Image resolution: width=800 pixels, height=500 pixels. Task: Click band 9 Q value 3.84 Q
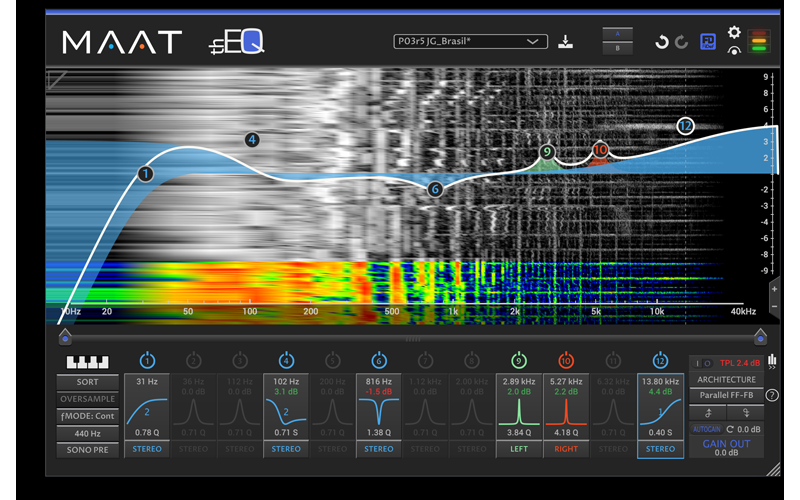519,433
